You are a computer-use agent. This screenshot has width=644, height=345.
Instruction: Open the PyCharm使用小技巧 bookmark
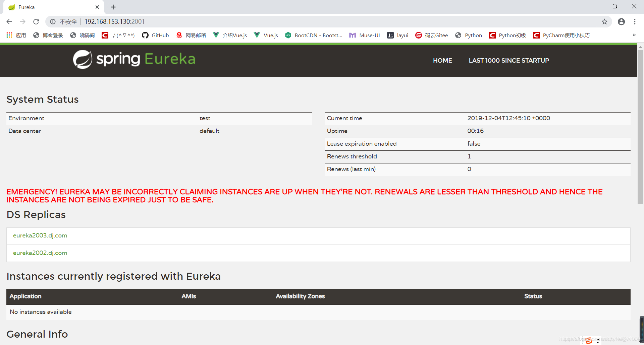coord(561,35)
